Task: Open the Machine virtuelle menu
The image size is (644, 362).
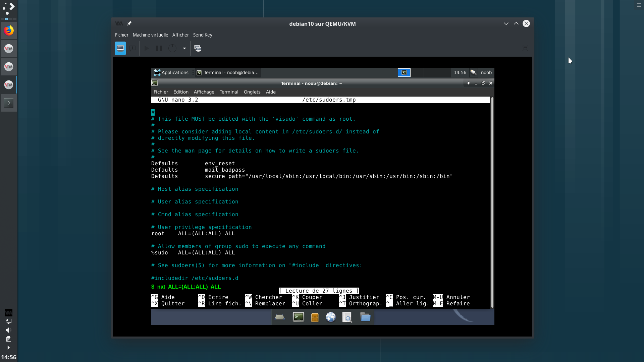Action: 150,35
